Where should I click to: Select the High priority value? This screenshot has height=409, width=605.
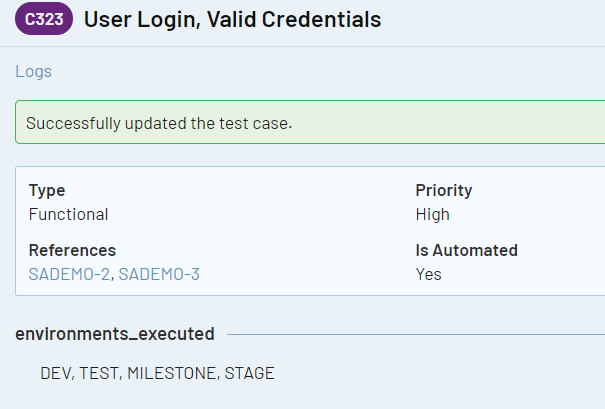point(432,214)
